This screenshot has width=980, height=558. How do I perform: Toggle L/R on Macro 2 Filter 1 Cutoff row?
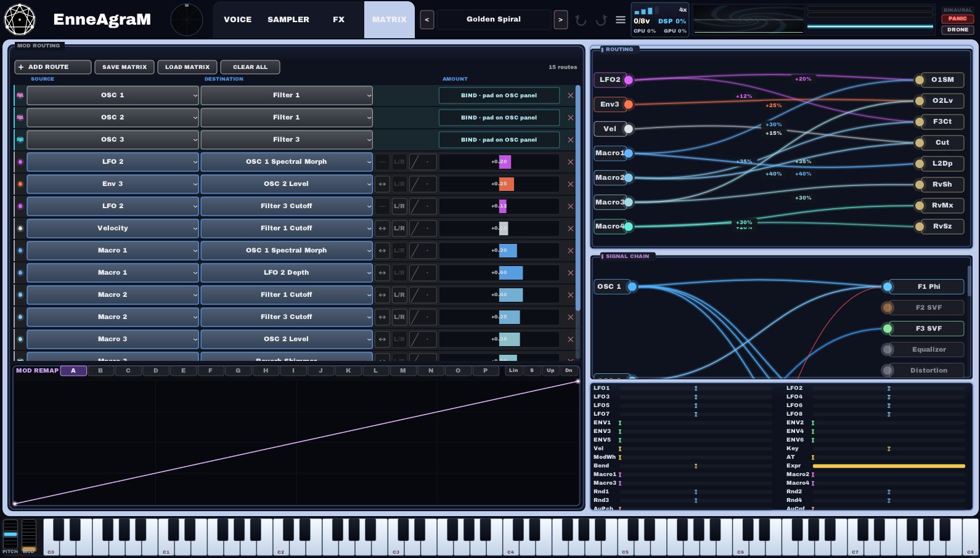(399, 295)
